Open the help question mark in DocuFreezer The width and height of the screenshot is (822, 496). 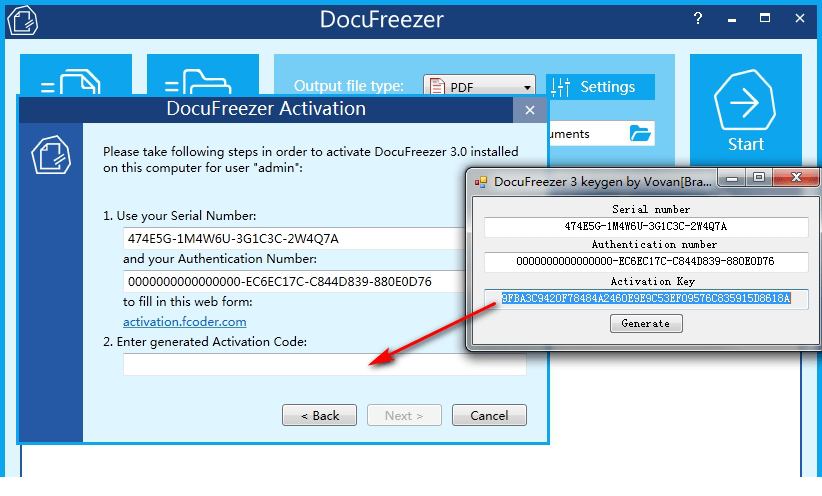pyautogui.click(x=697, y=19)
